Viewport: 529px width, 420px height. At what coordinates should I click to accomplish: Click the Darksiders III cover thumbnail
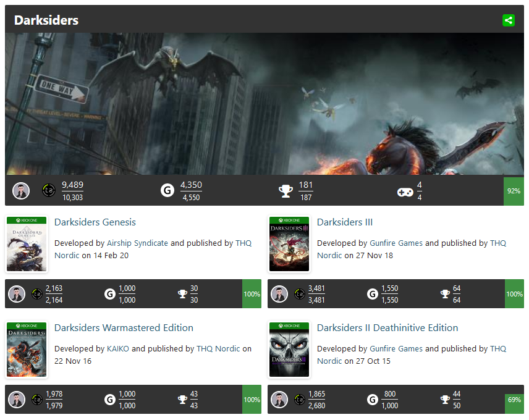click(x=289, y=245)
